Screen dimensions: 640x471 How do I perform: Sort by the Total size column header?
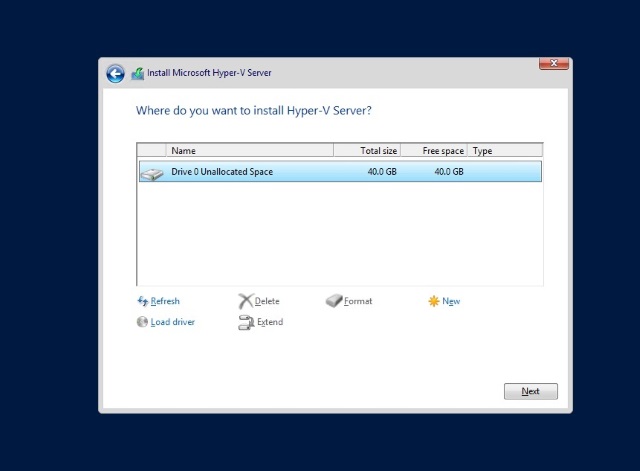(x=367, y=150)
